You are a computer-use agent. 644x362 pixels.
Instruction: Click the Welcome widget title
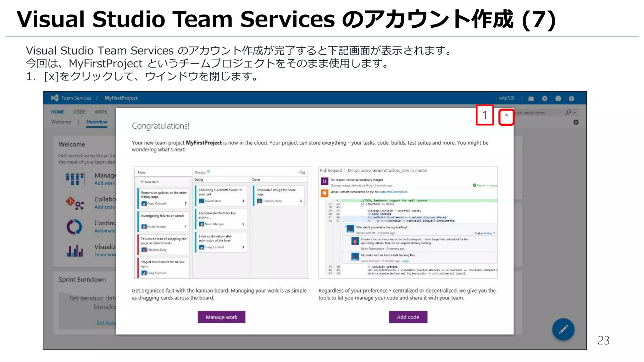tap(72, 145)
